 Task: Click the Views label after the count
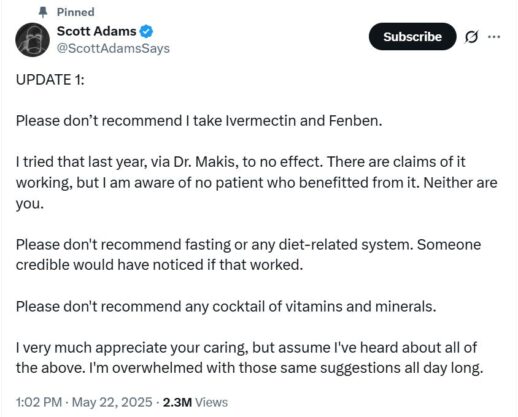211,402
